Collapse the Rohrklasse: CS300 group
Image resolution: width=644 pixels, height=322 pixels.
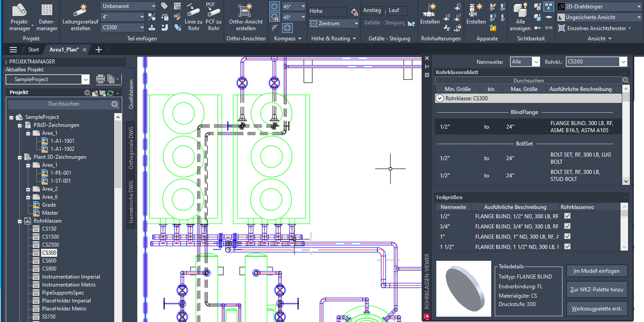pos(440,98)
